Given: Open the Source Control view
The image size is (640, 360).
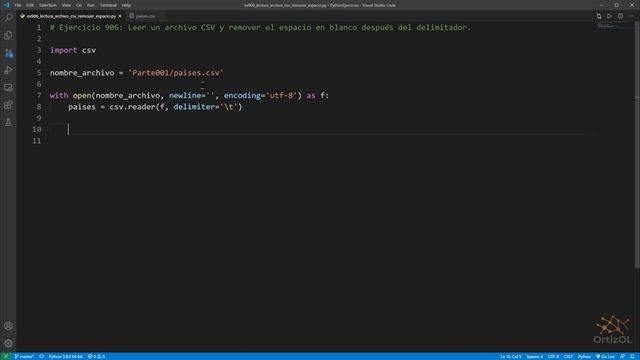Looking at the screenshot, I should tap(8, 53).
